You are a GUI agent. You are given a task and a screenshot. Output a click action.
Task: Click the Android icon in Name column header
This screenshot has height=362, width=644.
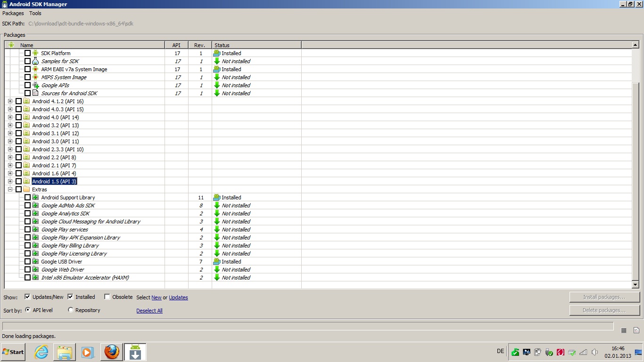tap(11, 45)
